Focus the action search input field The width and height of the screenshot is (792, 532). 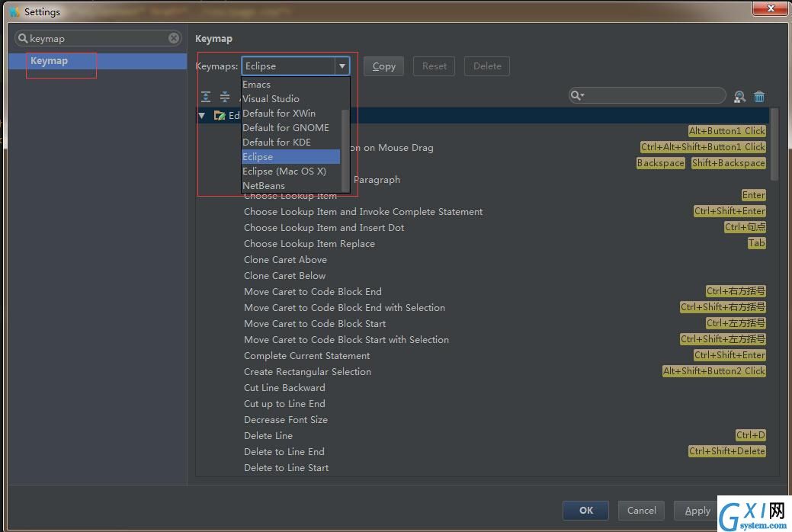[647, 95]
